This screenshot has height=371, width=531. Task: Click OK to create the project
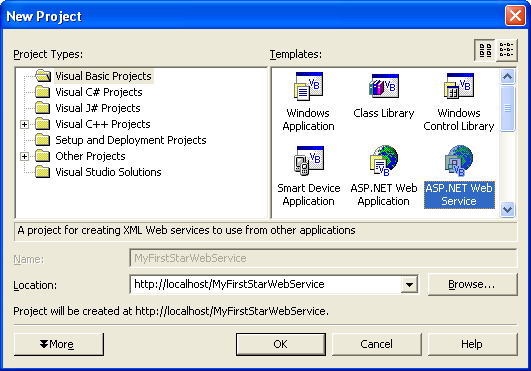281,344
